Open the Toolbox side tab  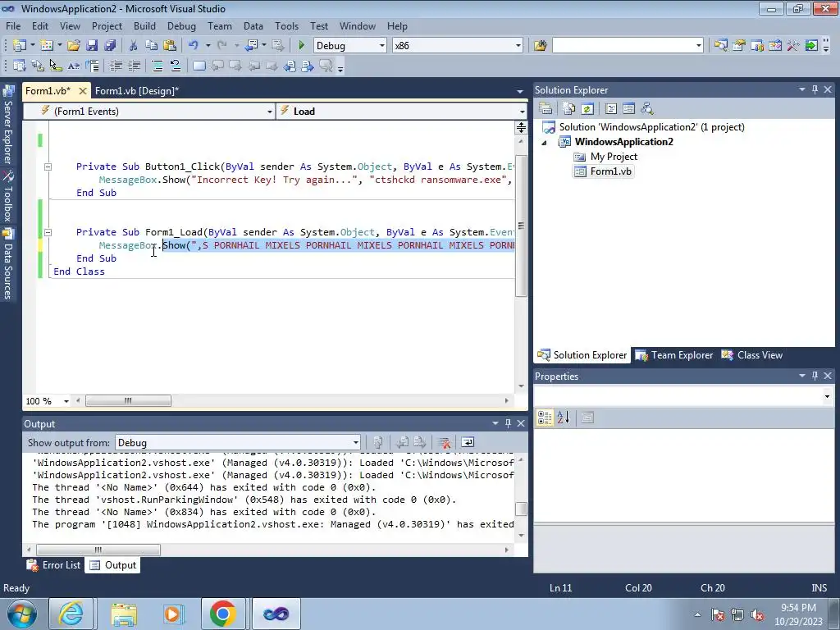(8, 196)
